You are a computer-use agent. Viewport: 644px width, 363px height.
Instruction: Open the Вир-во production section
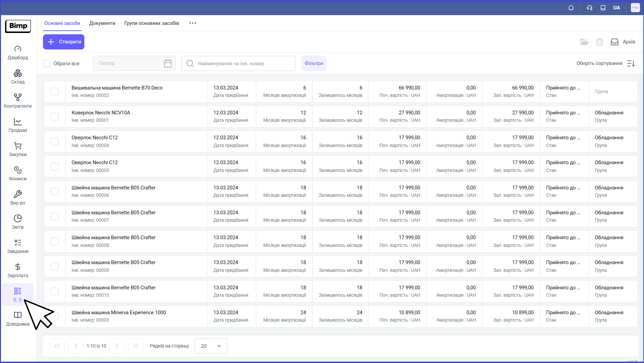(x=18, y=198)
